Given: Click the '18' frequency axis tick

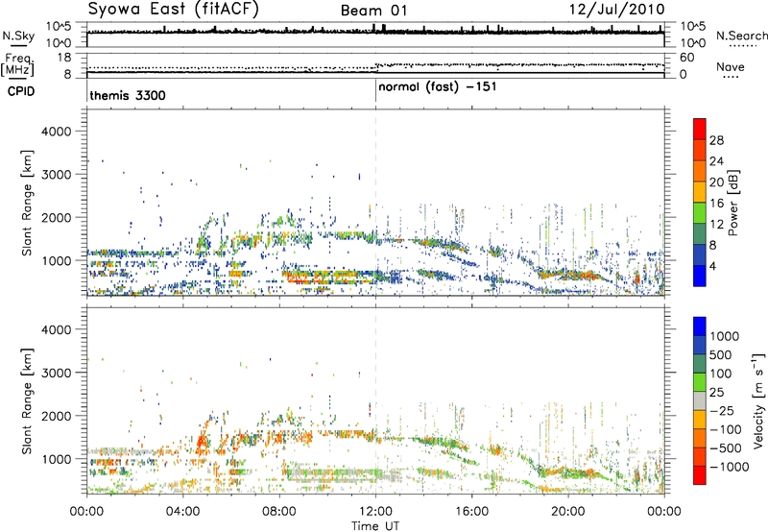Looking at the screenshot, I should point(64,58).
